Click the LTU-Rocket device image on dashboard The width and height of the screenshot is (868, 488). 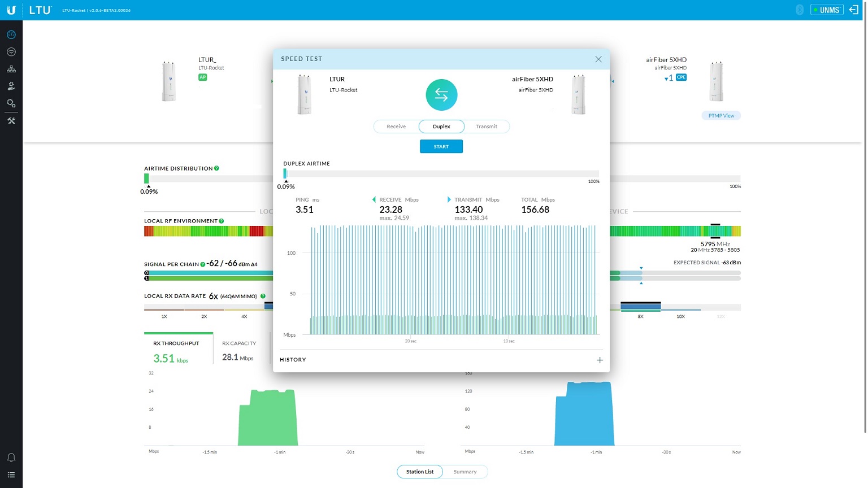coord(168,81)
